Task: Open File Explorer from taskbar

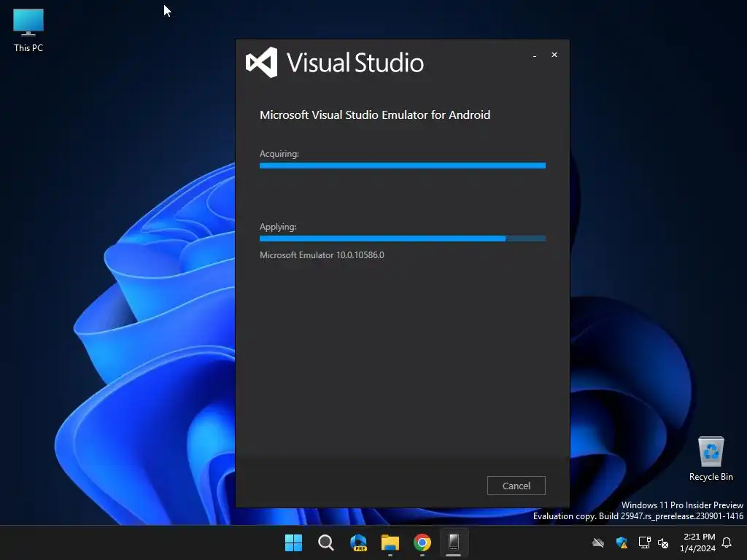Action: coord(390,542)
